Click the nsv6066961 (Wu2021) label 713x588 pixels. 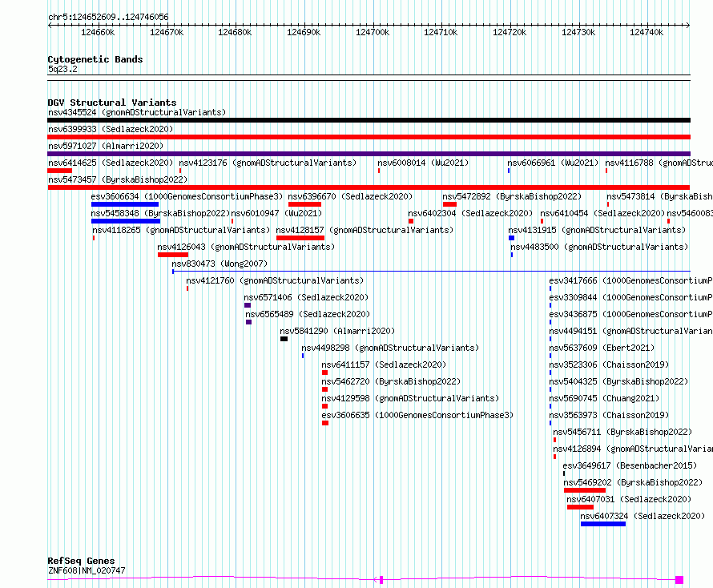[553, 163]
